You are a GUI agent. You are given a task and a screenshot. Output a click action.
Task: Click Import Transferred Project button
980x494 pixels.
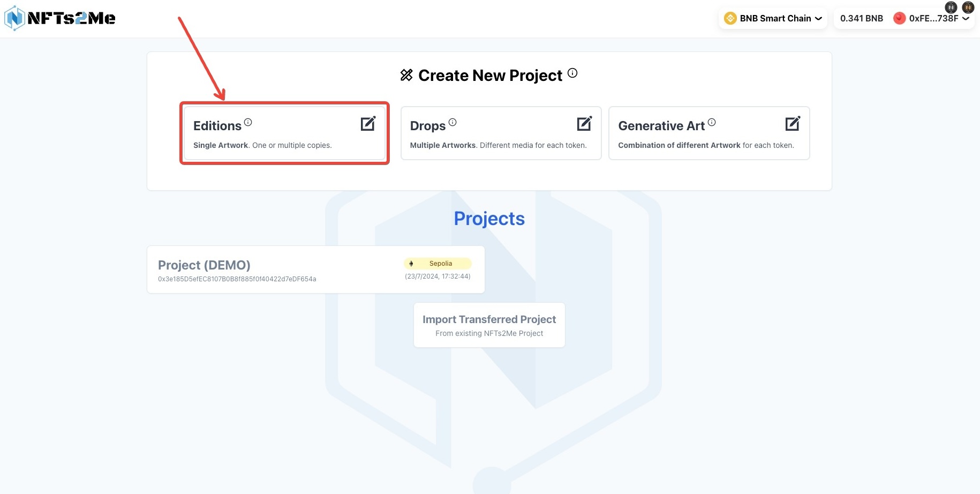489,325
